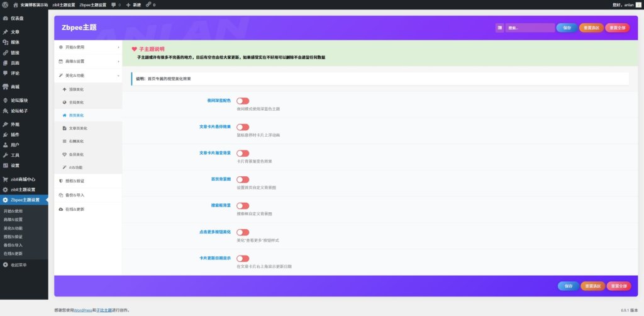
Task: Expand the 开始&使用 section
Action: tap(88, 47)
